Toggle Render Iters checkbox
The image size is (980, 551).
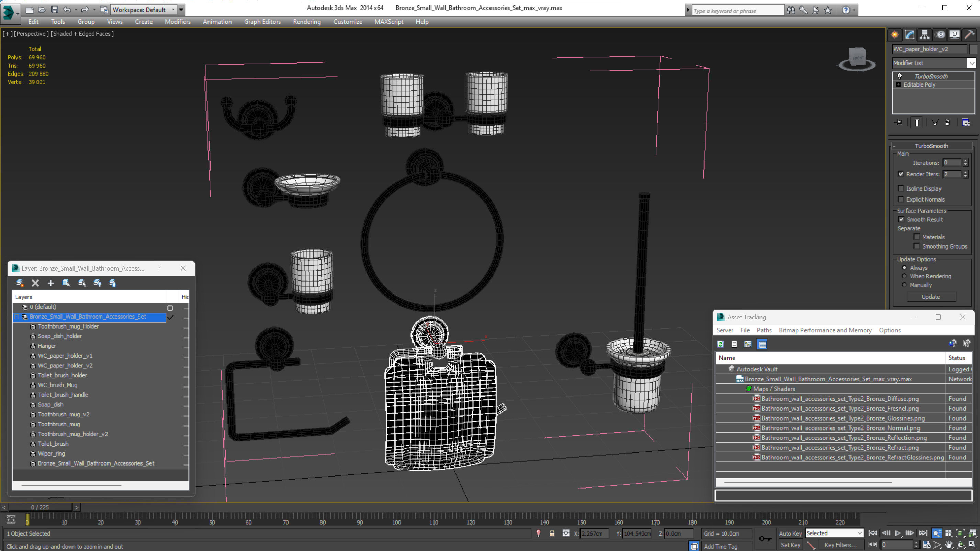901,174
